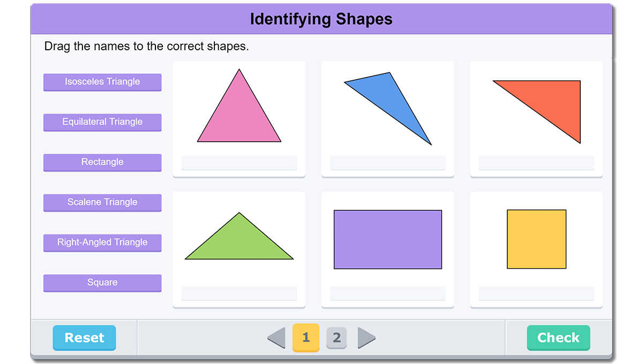The image size is (643, 364).
Task: Select the Isosceles Triangle name label
Action: coord(102,82)
